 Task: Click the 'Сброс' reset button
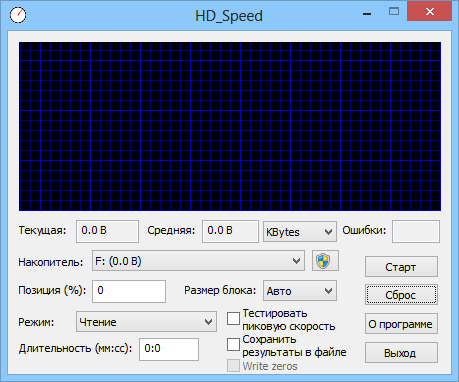(401, 295)
